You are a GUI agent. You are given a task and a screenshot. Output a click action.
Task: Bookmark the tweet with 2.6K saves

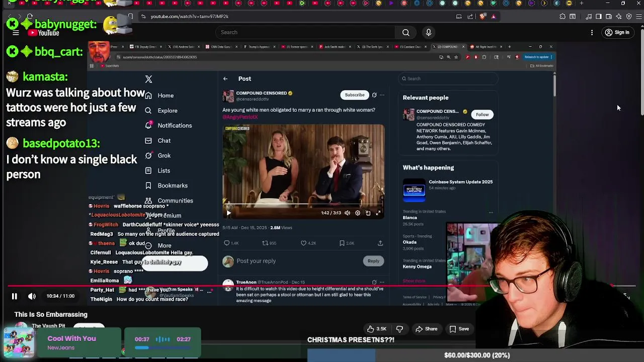coord(347,243)
